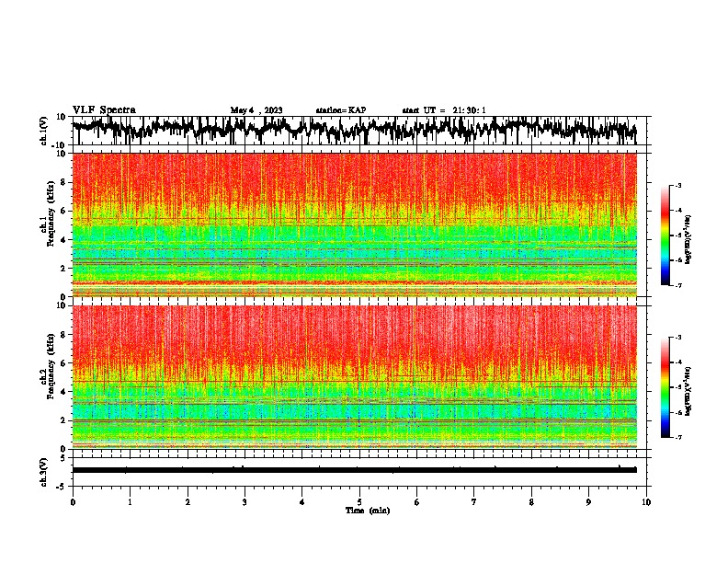
Task: Click time axis tick label "4"
Action: tap(302, 502)
